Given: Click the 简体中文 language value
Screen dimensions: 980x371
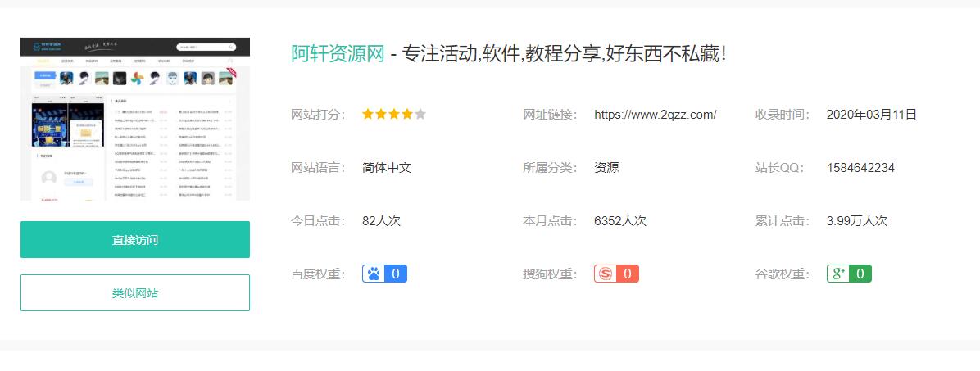Looking at the screenshot, I should coord(386,168).
